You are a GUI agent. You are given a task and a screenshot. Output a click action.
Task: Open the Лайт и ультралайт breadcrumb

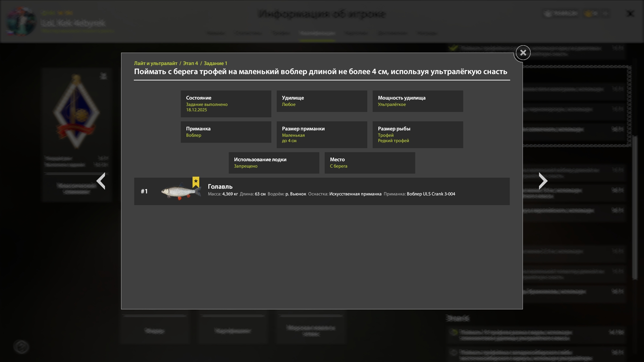tap(156, 63)
